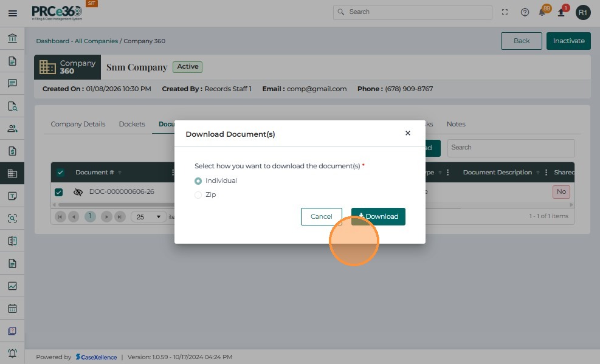The image size is (600, 364).
Task: Open the R1 user avatar menu
Action: pos(583,12)
